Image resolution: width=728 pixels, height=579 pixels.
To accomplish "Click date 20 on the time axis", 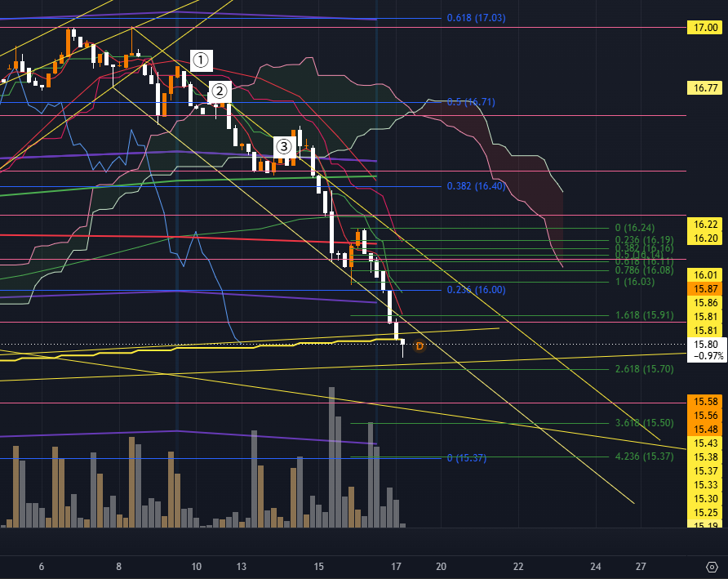I will pos(441,567).
